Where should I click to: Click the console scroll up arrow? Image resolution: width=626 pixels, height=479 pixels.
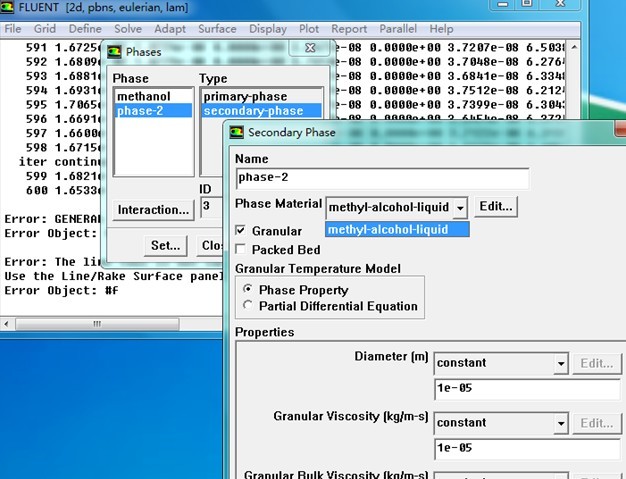(x=574, y=47)
